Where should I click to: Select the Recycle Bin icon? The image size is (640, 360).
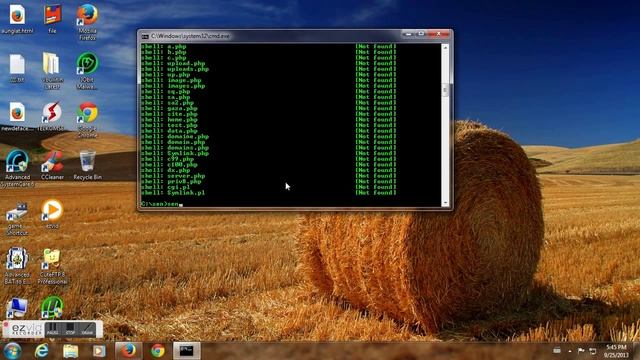coord(87,165)
